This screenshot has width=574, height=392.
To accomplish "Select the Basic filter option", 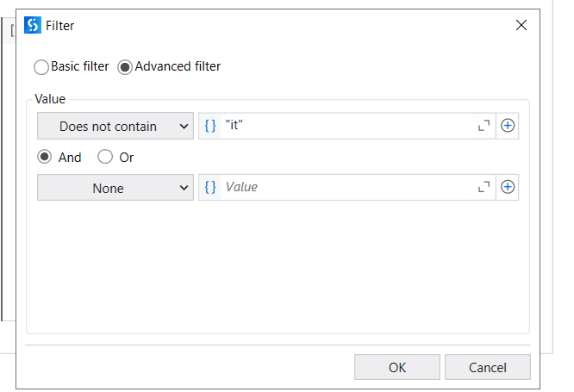I will [41, 66].
